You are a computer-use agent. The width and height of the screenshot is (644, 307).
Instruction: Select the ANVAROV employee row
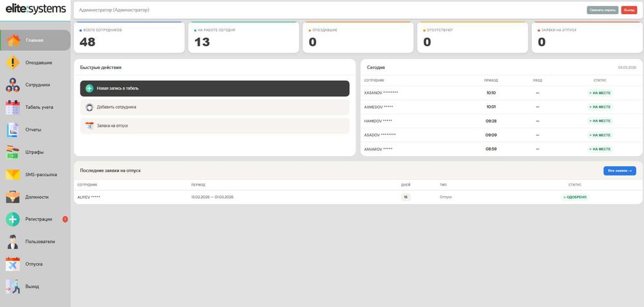click(502, 149)
